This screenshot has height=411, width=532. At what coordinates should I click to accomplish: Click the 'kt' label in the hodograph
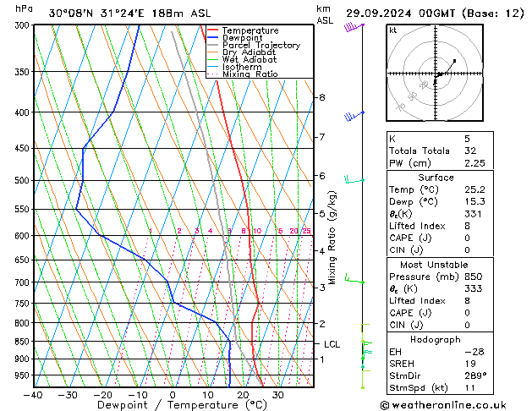(393, 30)
